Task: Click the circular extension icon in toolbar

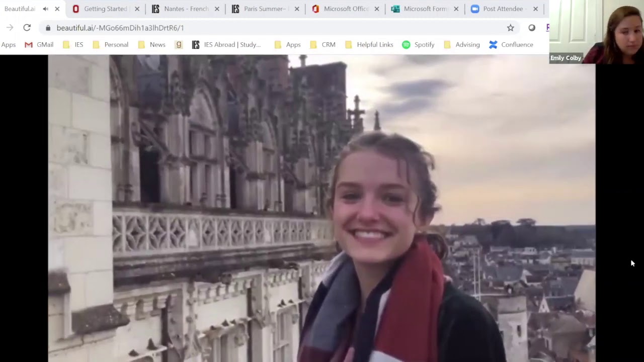Action: [532, 28]
